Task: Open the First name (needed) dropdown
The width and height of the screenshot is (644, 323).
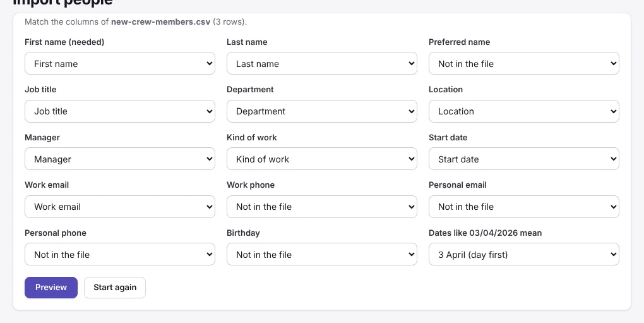Action: (x=120, y=63)
